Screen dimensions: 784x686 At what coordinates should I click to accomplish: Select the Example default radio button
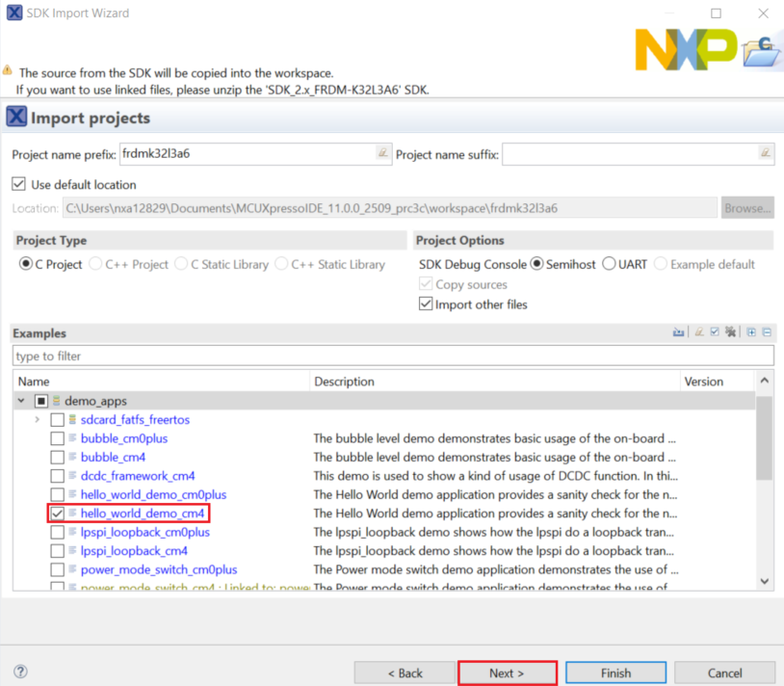point(661,263)
